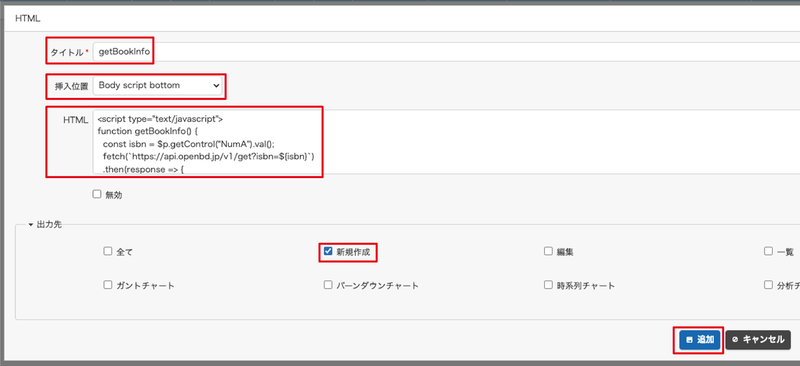Image resolution: width=800 pixels, height=366 pixels.
Task: Click the api.openbd.jp fetch URL line
Action: pos(208,156)
